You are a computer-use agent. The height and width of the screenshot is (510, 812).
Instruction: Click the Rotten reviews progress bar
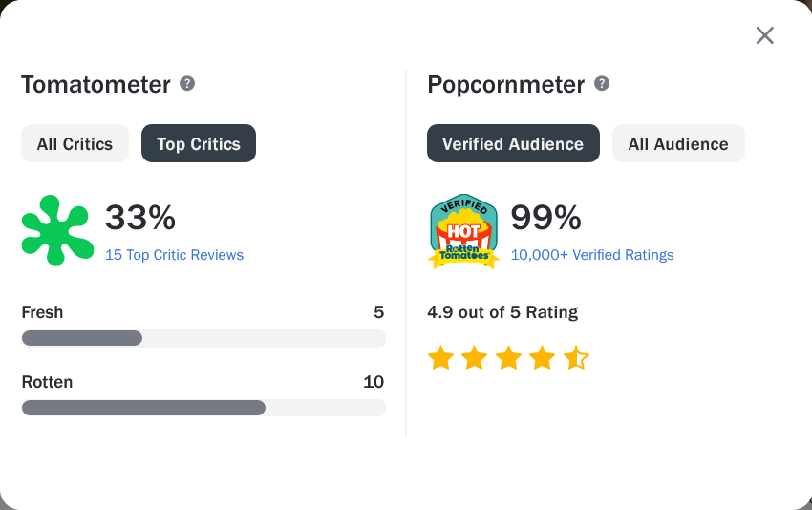203,408
